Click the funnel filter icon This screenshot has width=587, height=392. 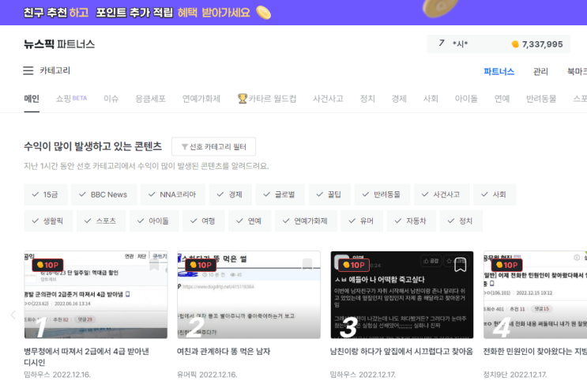[185, 147]
